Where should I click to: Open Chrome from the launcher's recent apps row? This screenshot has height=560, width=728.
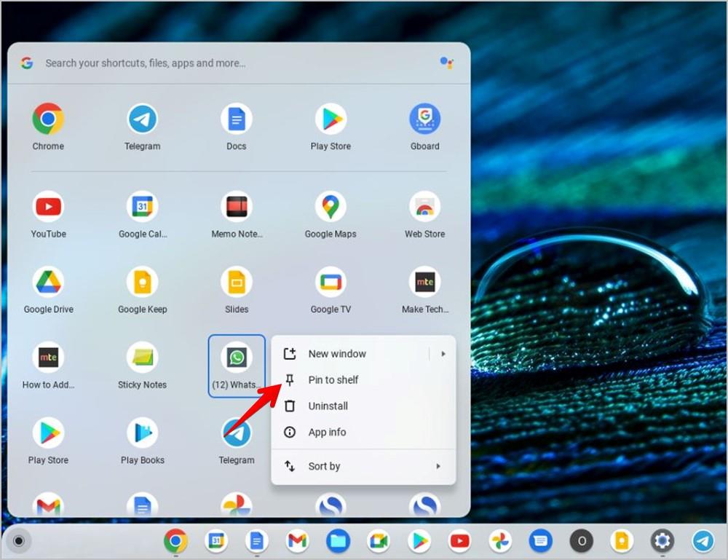point(48,119)
